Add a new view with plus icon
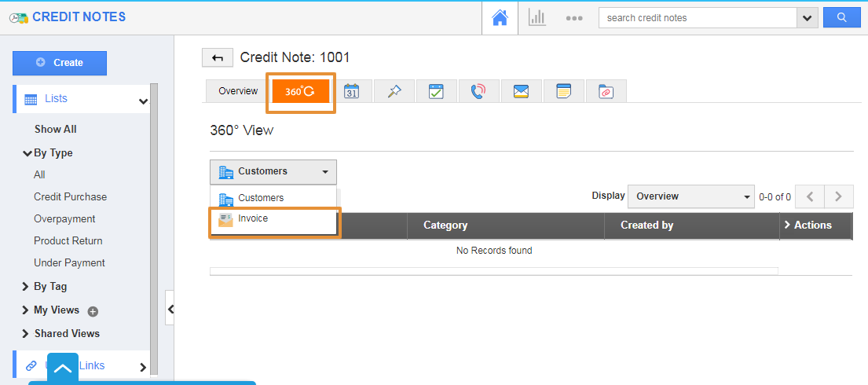The width and height of the screenshot is (868, 385). pyautogui.click(x=93, y=311)
